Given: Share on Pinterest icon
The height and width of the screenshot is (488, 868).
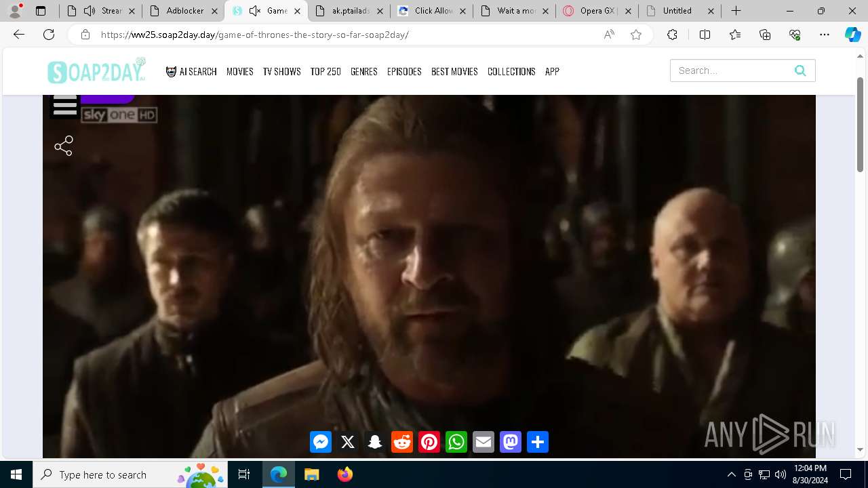Looking at the screenshot, I should (429, 442).
